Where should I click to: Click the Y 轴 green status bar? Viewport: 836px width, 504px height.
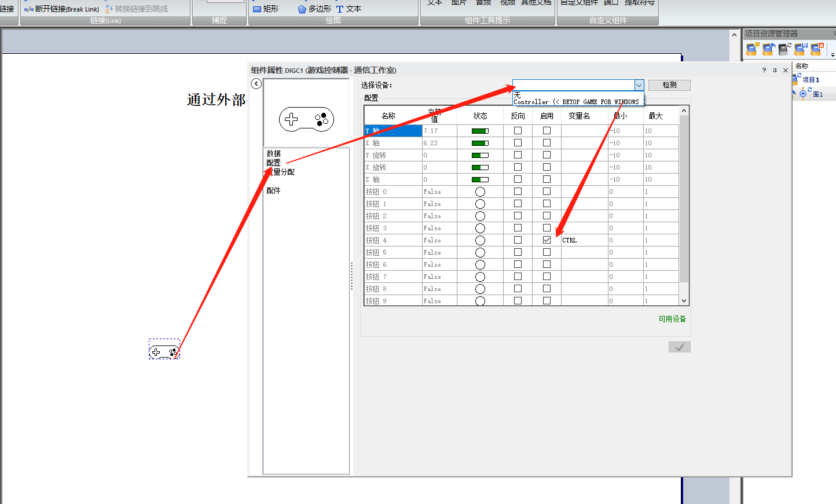[x=480, y=131]
